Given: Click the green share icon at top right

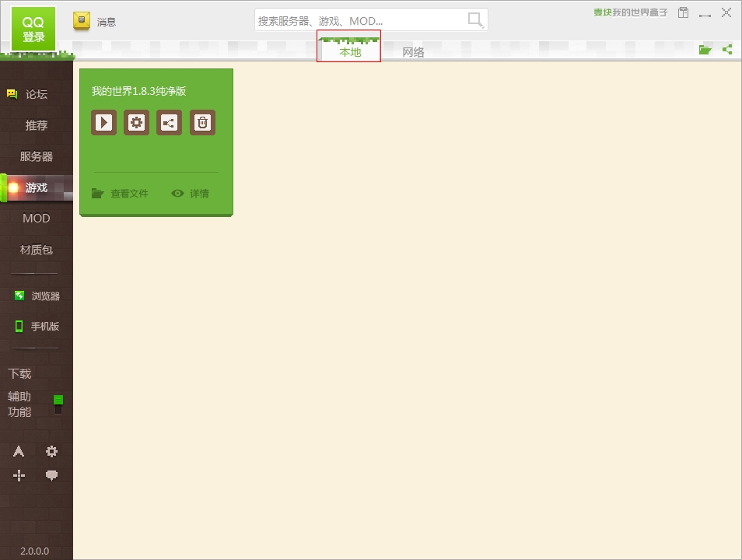Looking at the screenshot, I should point(727,50).
